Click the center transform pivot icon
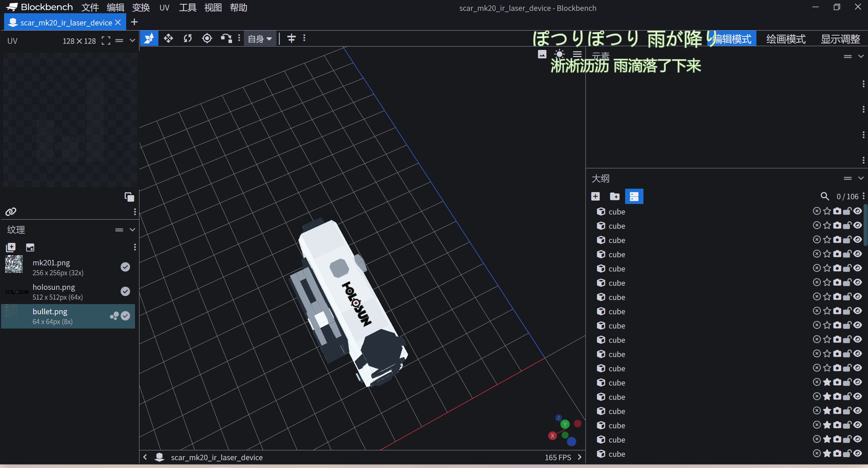Viewport: 868px width, 468px height. click(291, 38)
